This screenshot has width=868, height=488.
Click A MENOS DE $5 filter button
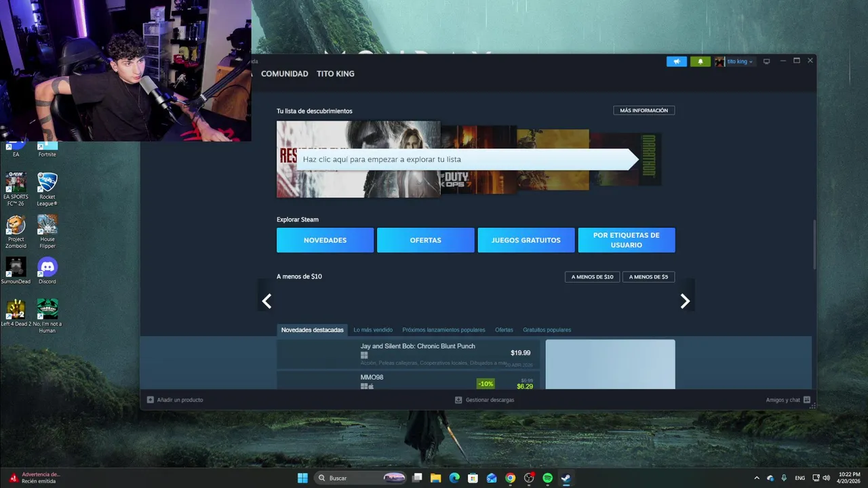click(x=649, y=277)
